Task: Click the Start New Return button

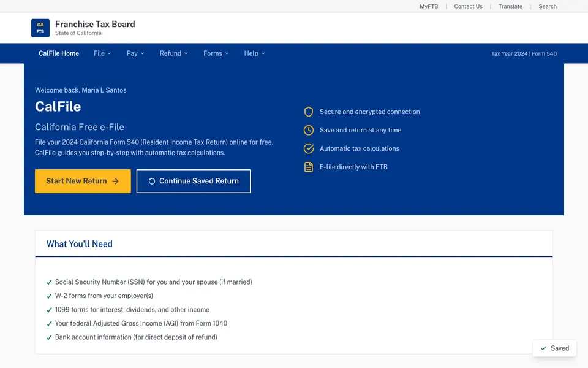Action: (83, 182)
